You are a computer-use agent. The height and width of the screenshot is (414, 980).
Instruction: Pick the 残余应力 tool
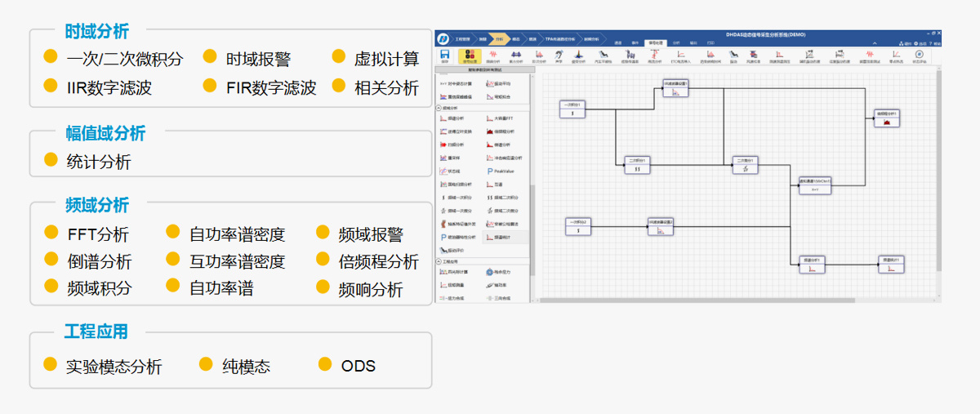coord(500,272)
